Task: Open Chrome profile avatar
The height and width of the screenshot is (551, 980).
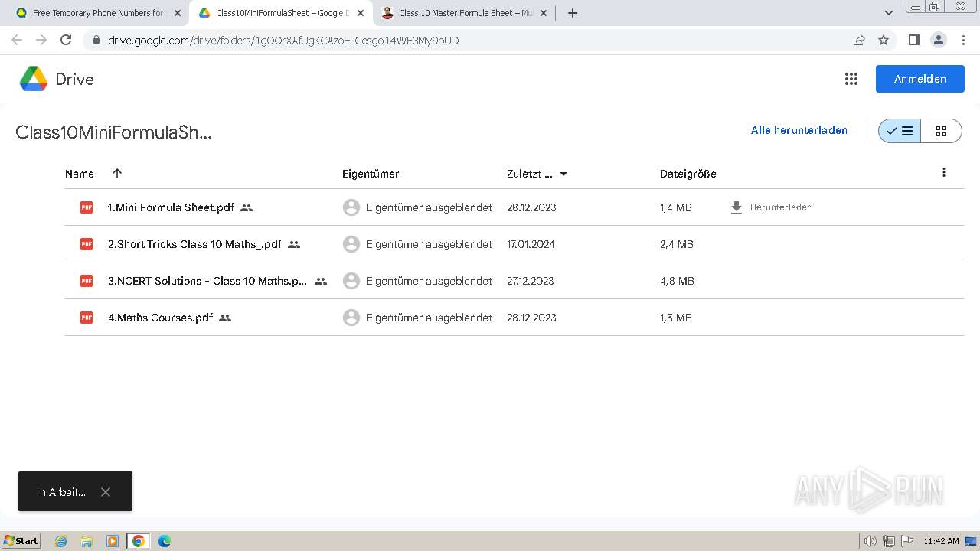Action: (x=938, y=41)
